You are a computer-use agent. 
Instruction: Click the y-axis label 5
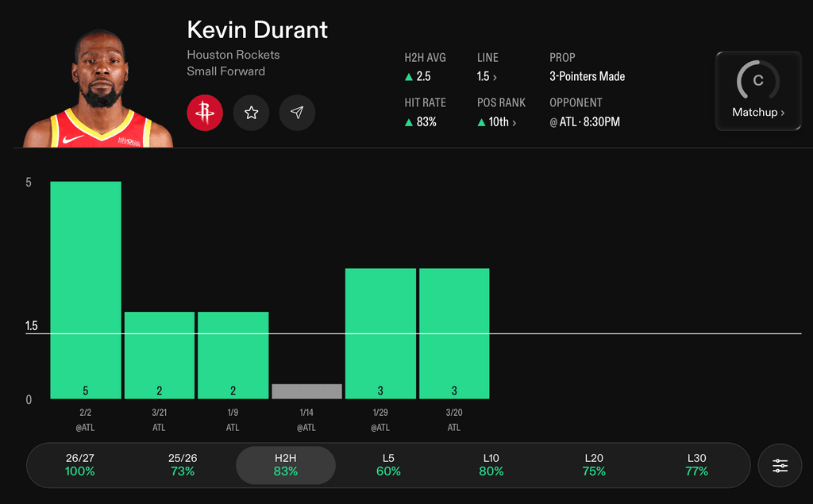click(x=29, y=183)
